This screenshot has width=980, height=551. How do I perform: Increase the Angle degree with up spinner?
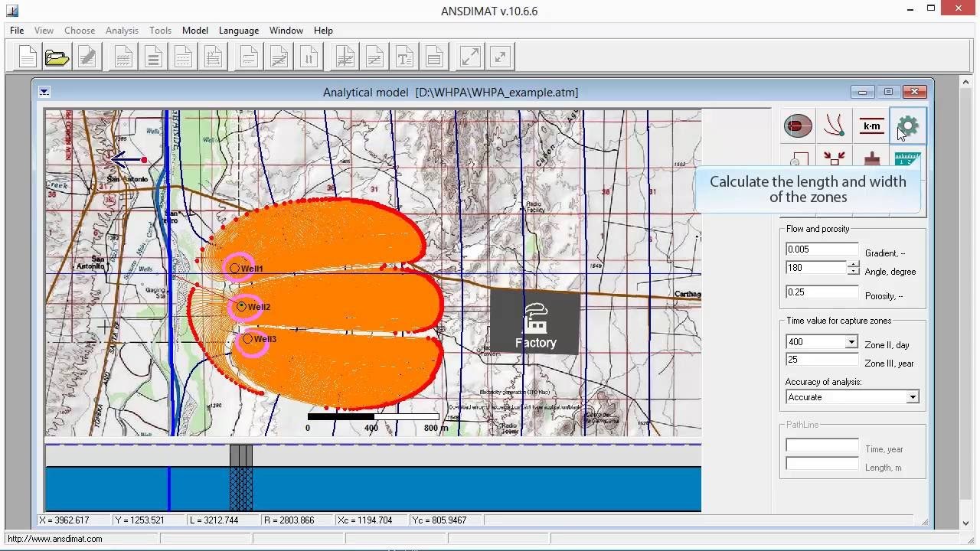coord(853,264)
